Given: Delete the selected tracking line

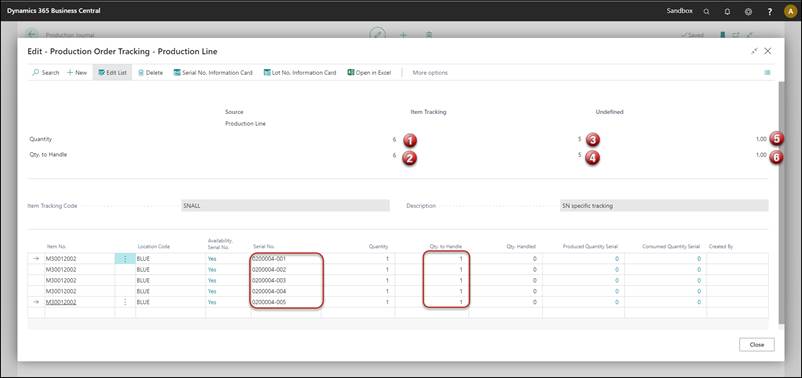Looking at the screenshot, I should [x=150, y=73].
